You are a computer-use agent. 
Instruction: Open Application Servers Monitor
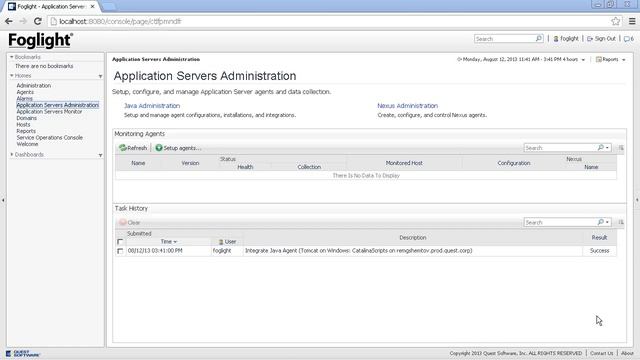pyautogui.click(x=49, y=111)
